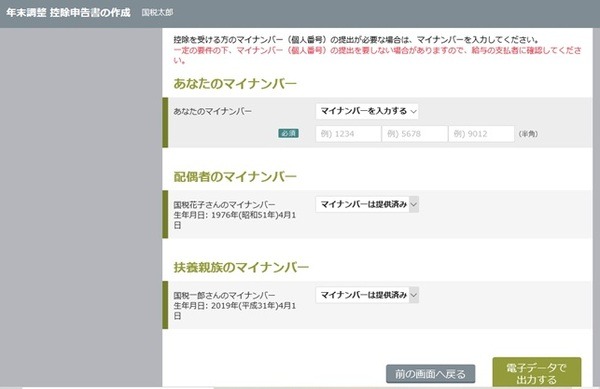Screen dimensions: 600x389
Task: Open 国税一郎さん's マイナンバーは提供済み dropdown
Action: 367,295
